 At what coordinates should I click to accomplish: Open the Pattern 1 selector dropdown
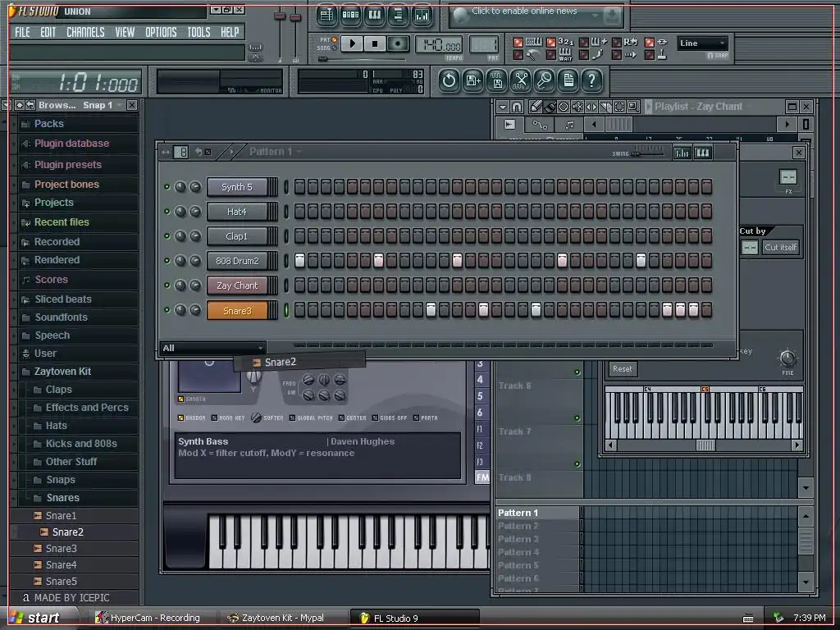click(276, 152)
